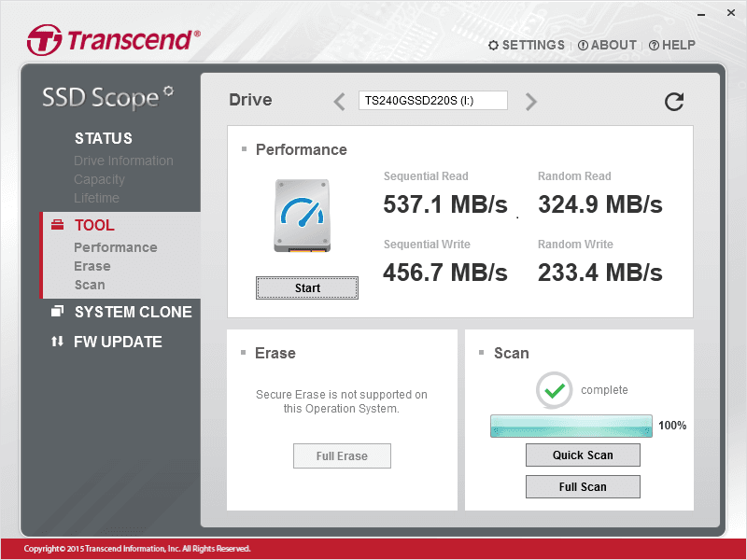The image size is (747, 560).
Task: Click the FW Update arrows icon
Action: pos(57,342)
